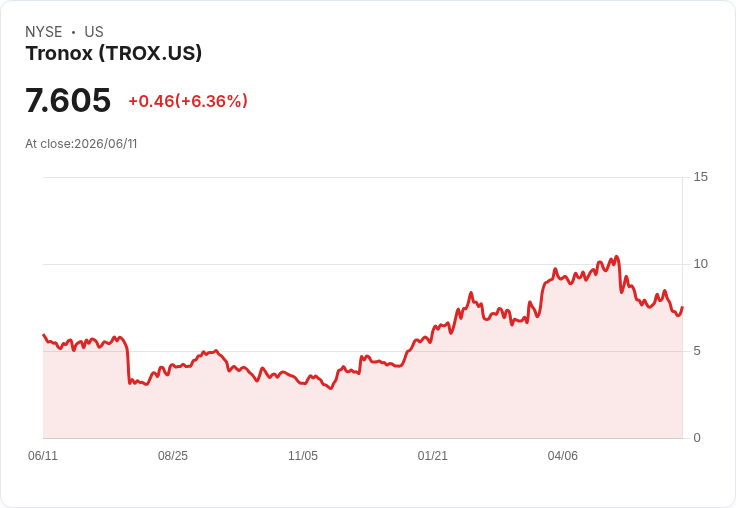Click the sharp price drop after 06/11
Image resolution: width=736 pixels, height=508 pixels.
click(128, 366)
